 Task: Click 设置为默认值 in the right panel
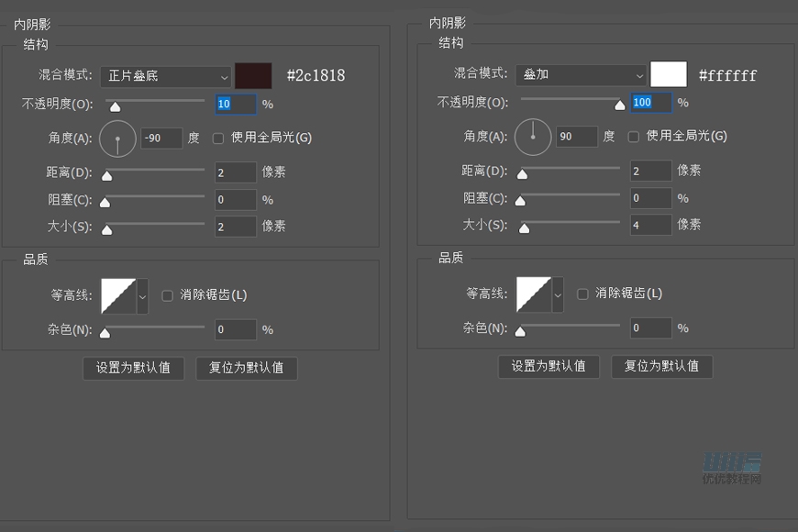coord(549,366)
